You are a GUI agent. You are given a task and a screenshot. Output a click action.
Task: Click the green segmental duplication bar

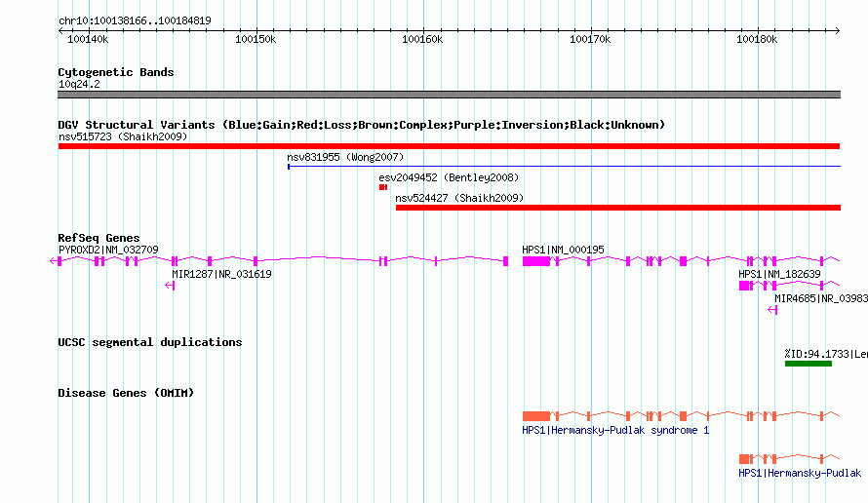[809, 364]
